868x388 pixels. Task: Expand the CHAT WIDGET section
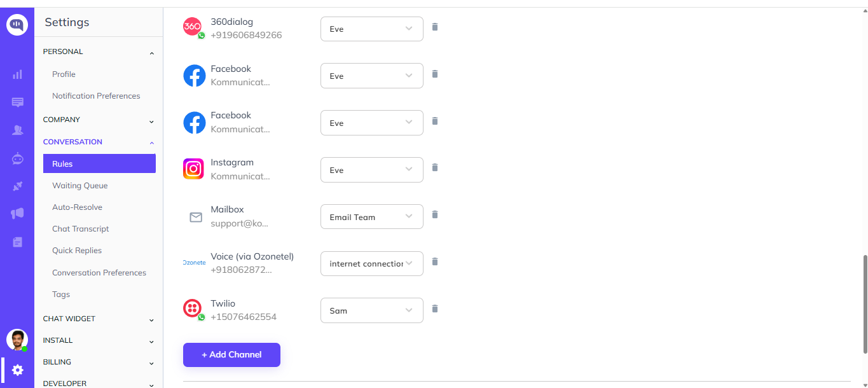99,319
